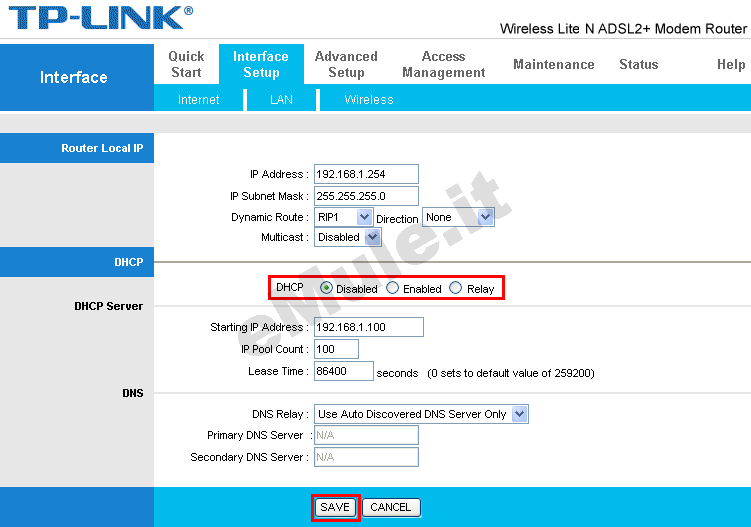Click the TP-LINK logo
Viewport: 751px width, 527px height.
101,18
